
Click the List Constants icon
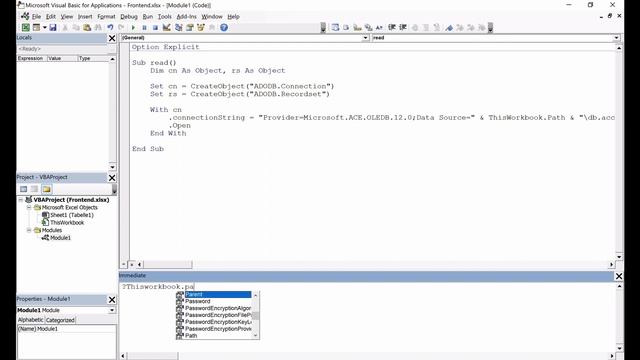pyautogui.click(x=346, y=27)
